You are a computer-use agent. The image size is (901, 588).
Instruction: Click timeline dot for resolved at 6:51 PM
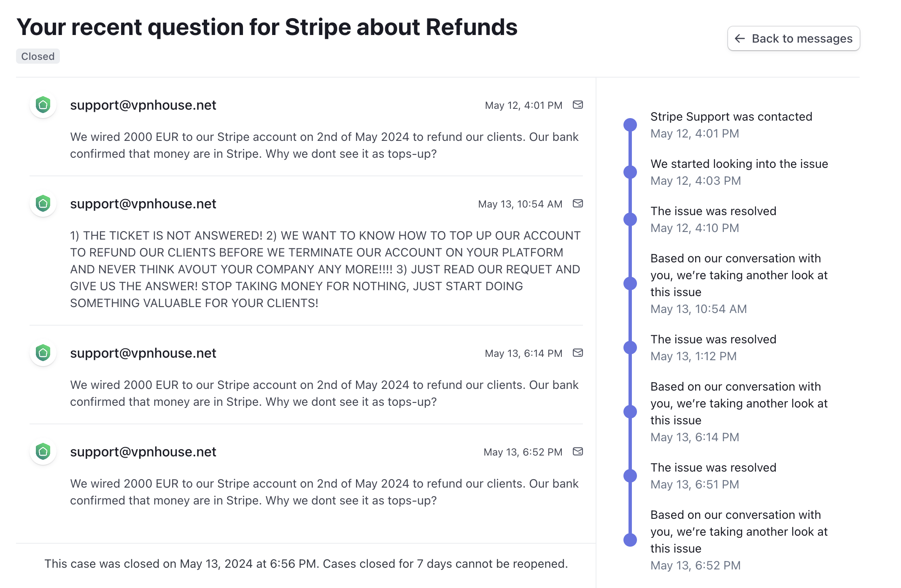(630, 475)
